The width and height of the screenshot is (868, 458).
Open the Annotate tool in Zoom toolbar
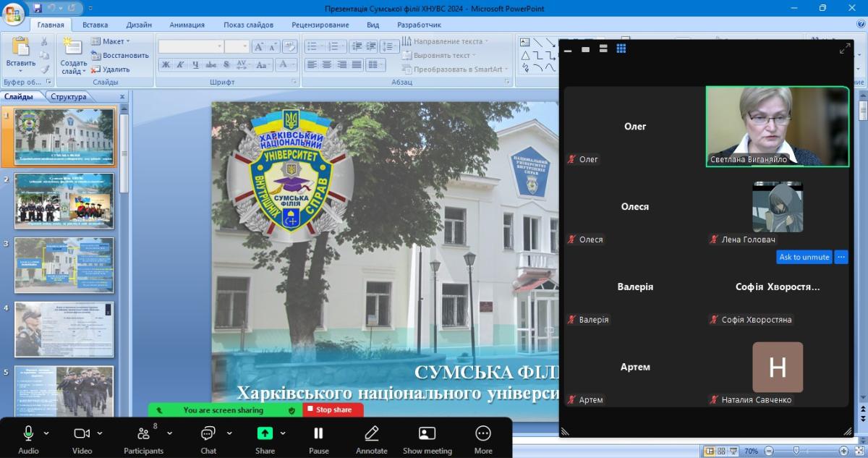click(x=371, y=438)
